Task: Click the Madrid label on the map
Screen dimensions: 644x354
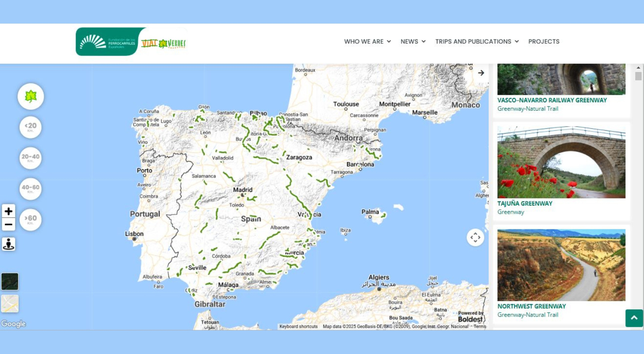Action: point(243,190)
